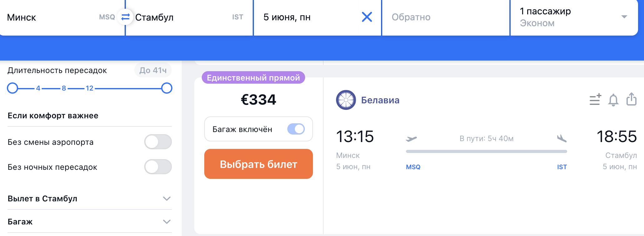The image size is (644, 236).
Task: Click the Белавиа airline logo
Action: (346, 100)
